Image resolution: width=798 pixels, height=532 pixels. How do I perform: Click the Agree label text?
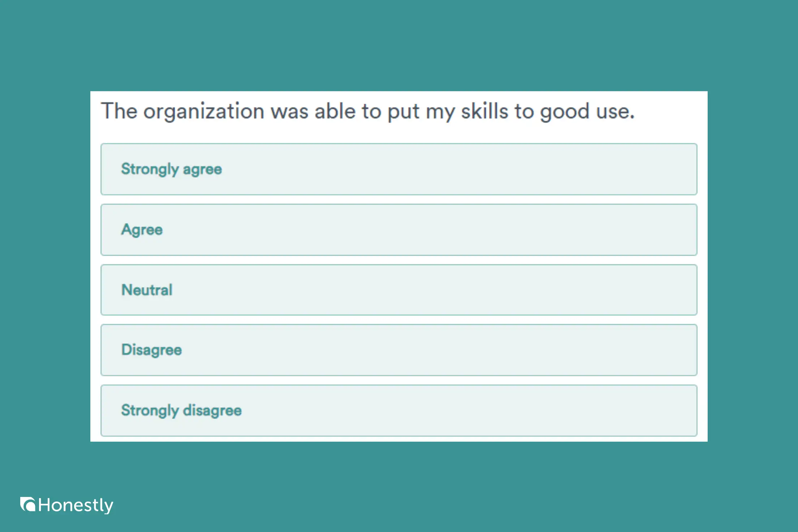142,229
